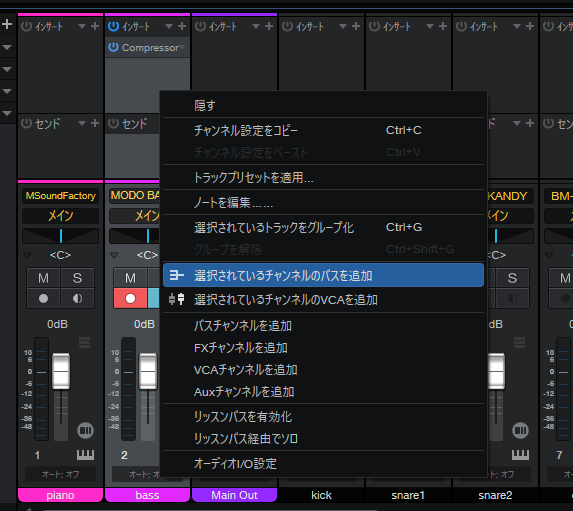The height and width of the screenshot is (511, 573).
Task: Choose バスチャンネルを追加 menu entry
Action: pos(323,325)
